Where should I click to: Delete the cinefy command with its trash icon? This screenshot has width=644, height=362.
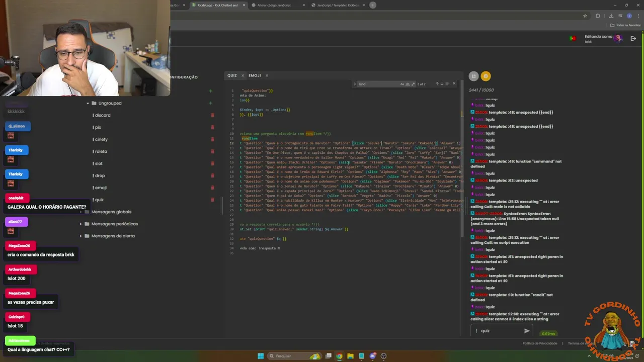pos(212,139)
